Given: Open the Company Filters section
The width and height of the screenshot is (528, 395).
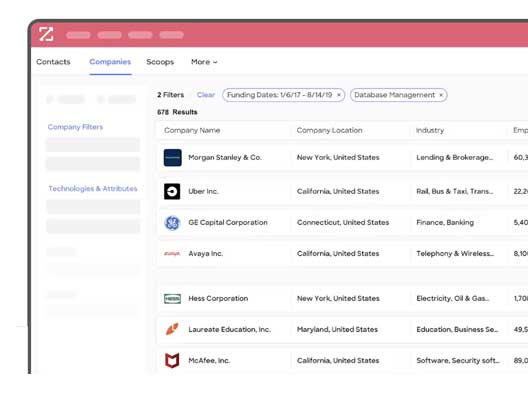Looking at the screenshot, I should click(75, 127).
